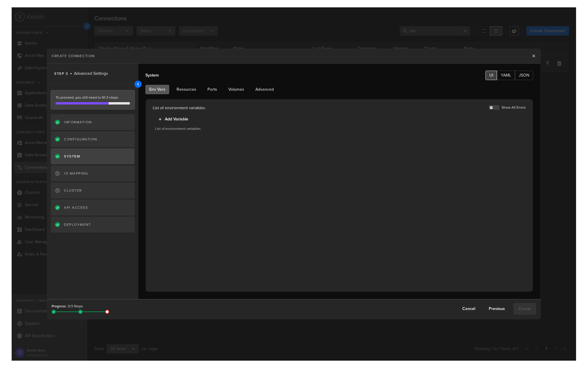Screen dimensions: 588x368
Task: Switch the editor view to YAML
Action: 506,75
